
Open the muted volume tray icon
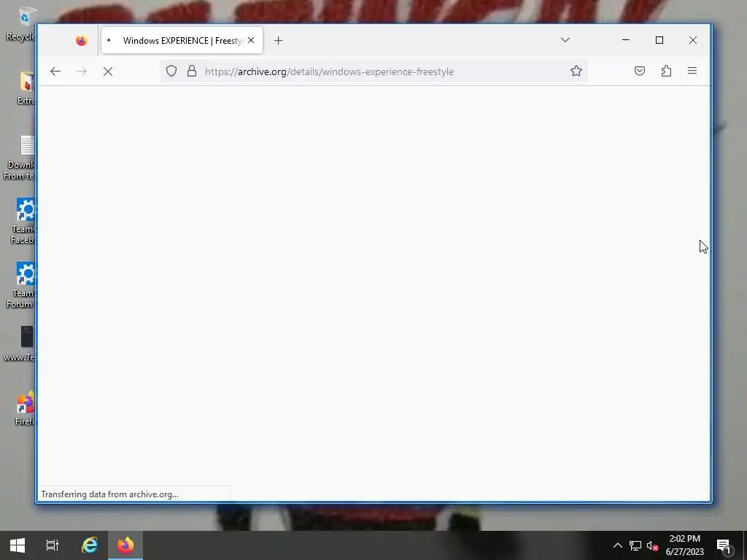(652, 545)
